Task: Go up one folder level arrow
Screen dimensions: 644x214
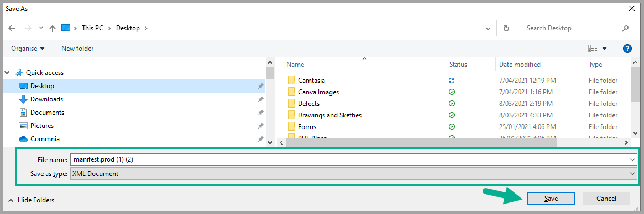Action: point(52,28)
